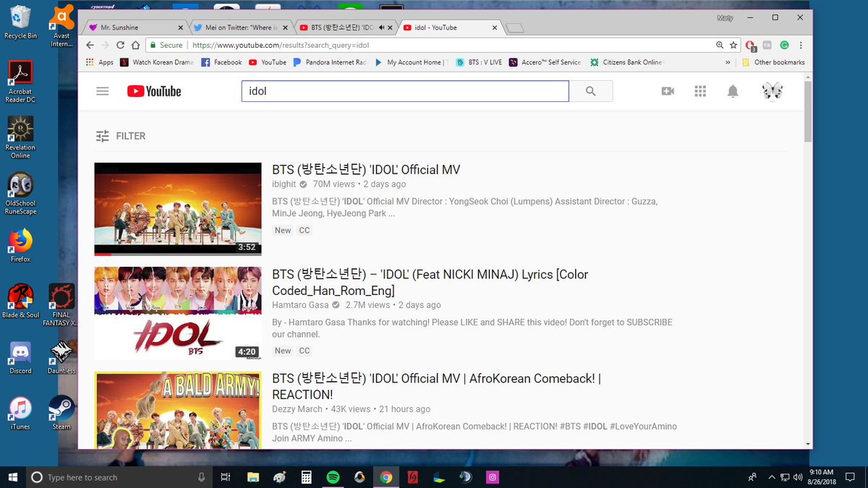Click the Secure padlock site info
Image resolution: width=868 pixels, height=488 pixels.
(x=166, y=45)
